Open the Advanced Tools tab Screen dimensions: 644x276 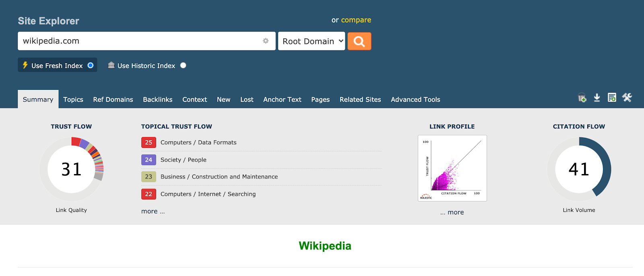click(x=415, y=100)
